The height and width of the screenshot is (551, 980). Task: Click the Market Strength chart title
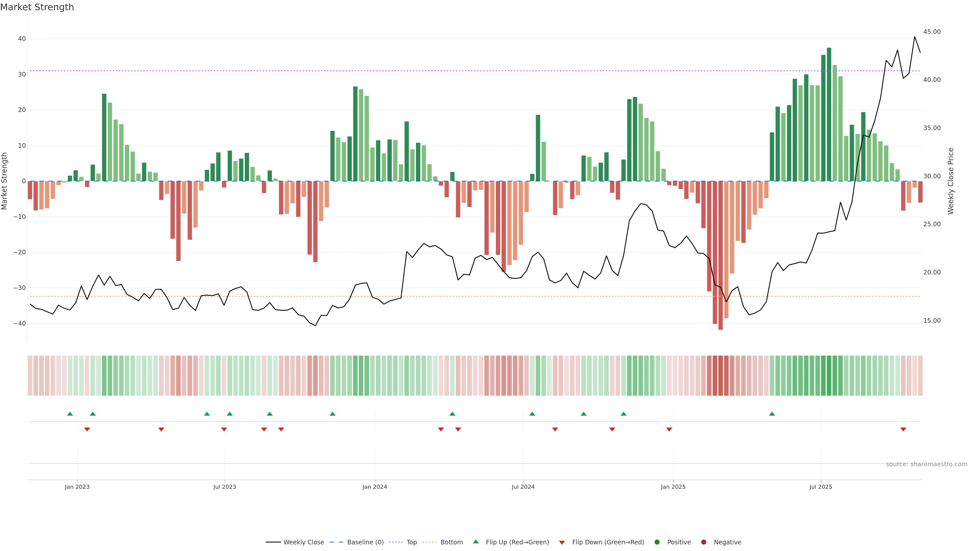pyautogui.click(x=37, y=7)
